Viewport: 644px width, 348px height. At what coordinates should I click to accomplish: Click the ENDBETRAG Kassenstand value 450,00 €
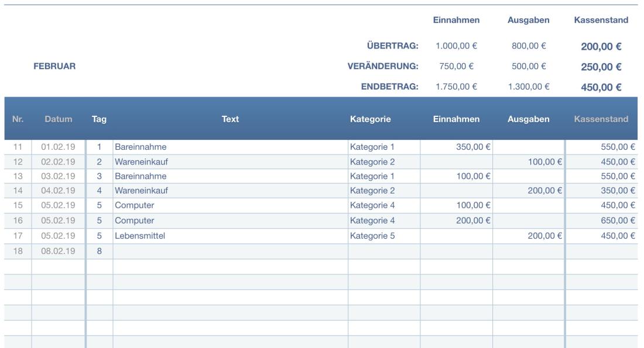click(x=601, y=88)
